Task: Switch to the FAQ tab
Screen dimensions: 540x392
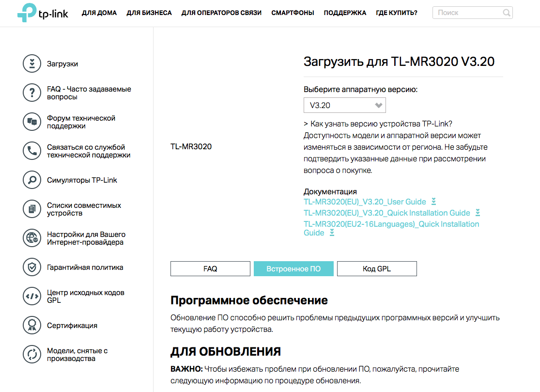Action: point(210,268)
